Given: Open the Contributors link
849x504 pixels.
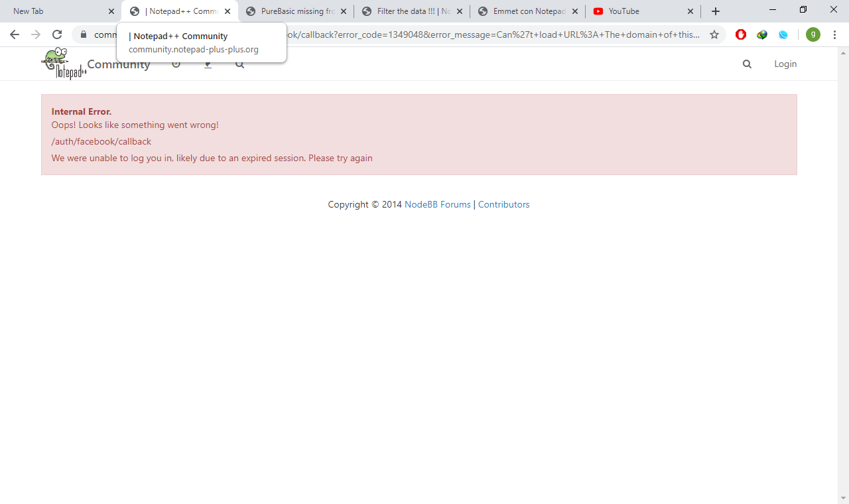Looking at the screenshot, I should [503, 204].
